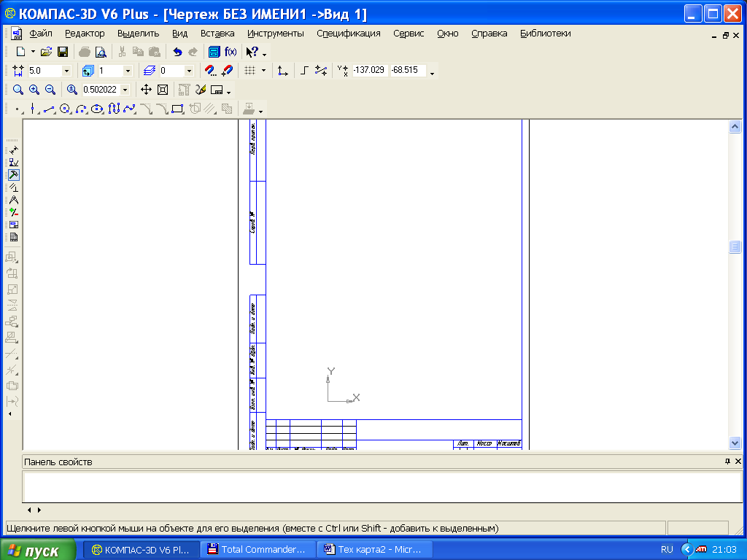Switch to the Parameterization panel icon in sidebar
The width and height of the screenshot is (747, 560).
(14, 187)
